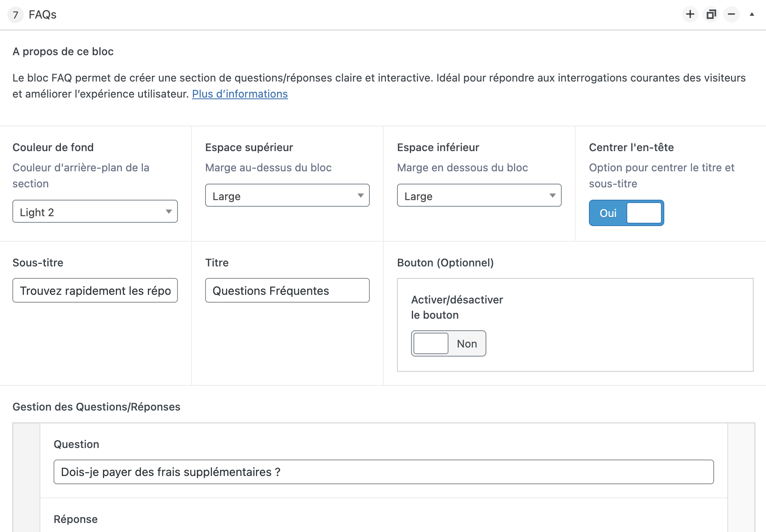766x532 pixels.
Task: Click the plus icon to add a layout
Action: (690, 14)
